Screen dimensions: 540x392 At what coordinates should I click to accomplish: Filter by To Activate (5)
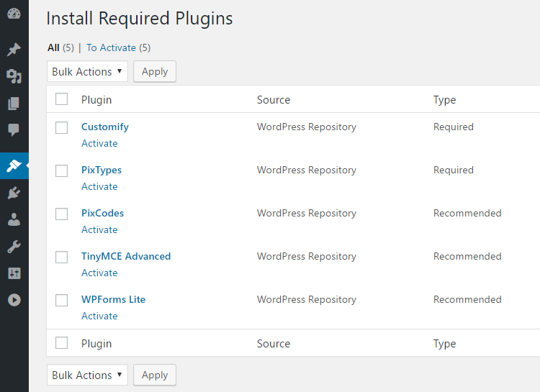(x=119, y=47)
